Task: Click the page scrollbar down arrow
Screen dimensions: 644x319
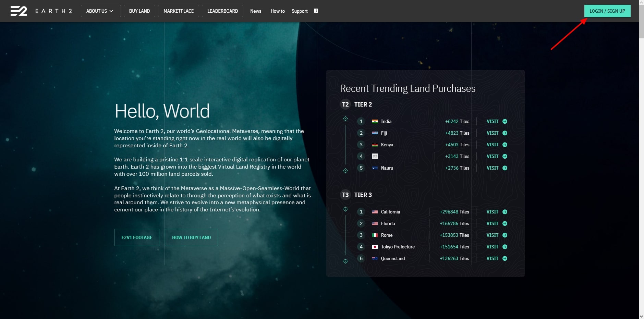Action: [641, 316]
